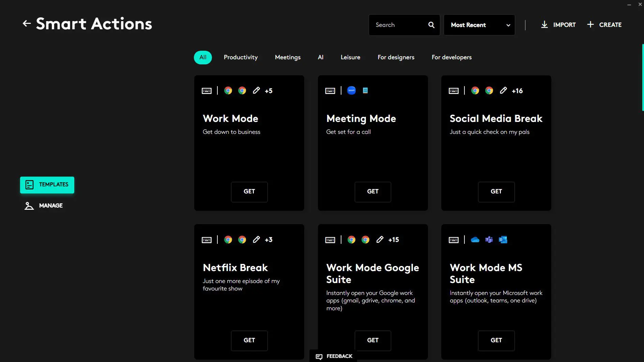Click the Outlook icon on MS Suite card
The image size is (644, 362).
pos(503,240)
